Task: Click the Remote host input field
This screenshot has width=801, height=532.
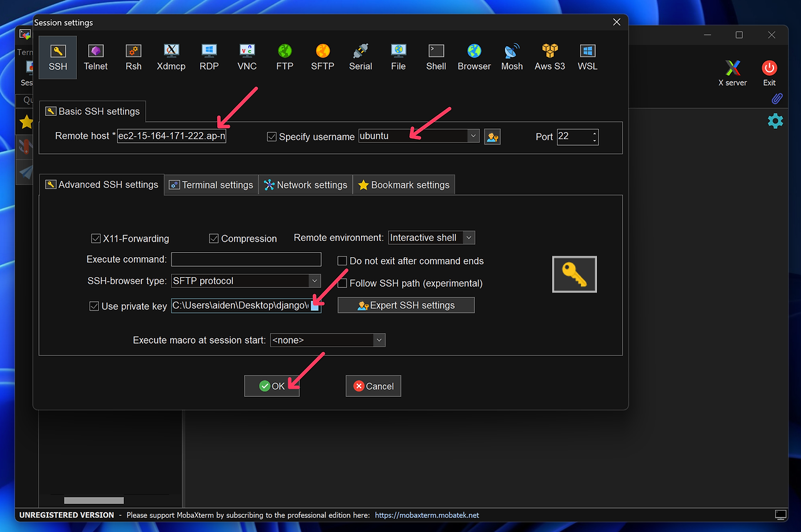Action: pyautogui.click(x=171, y=136)
